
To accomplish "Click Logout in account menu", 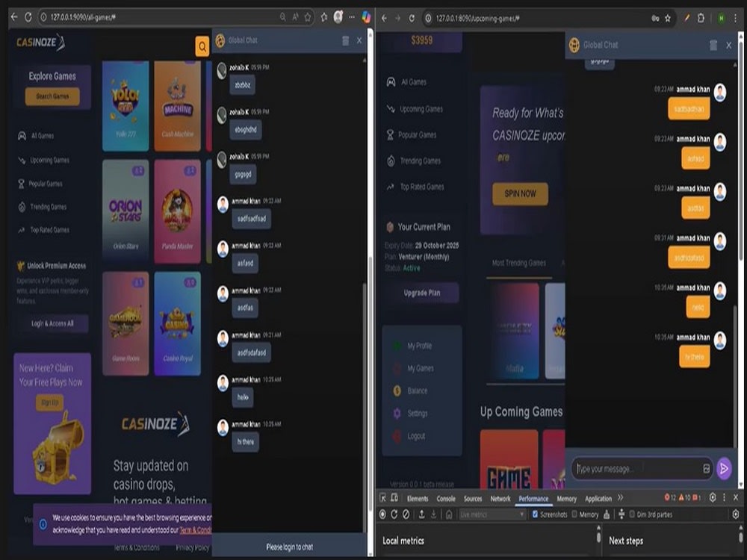I will [409, 436].
